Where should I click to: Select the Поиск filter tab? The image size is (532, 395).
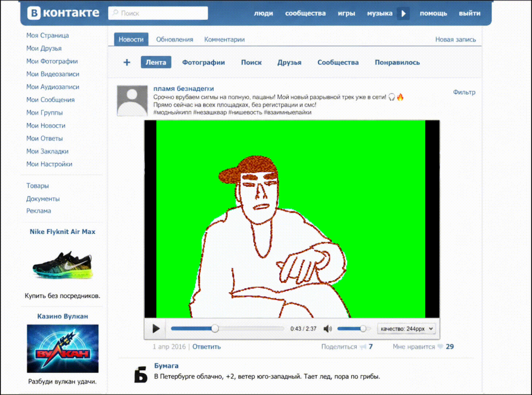(251, 63)
